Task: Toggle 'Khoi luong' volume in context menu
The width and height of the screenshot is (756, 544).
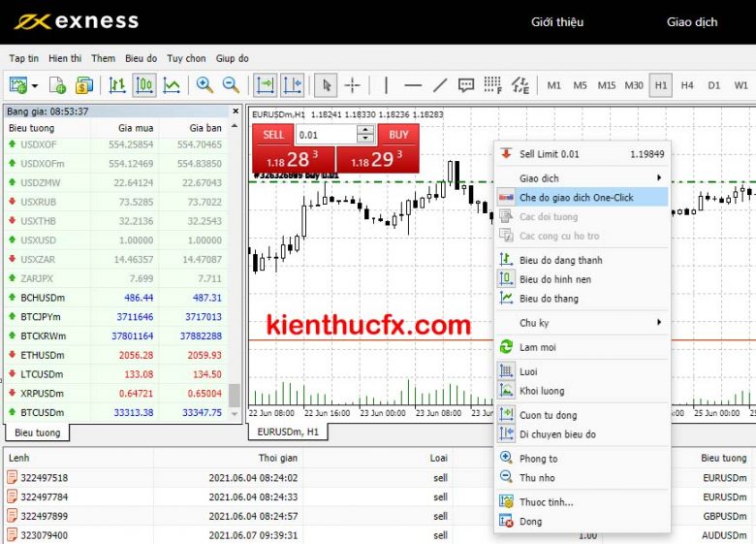Action: [542, 391]
